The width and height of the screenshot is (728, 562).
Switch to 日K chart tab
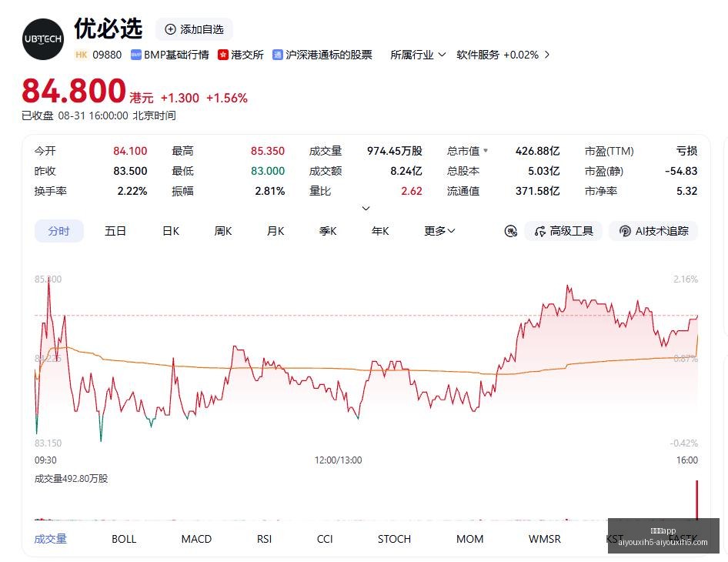pos(170,231)
